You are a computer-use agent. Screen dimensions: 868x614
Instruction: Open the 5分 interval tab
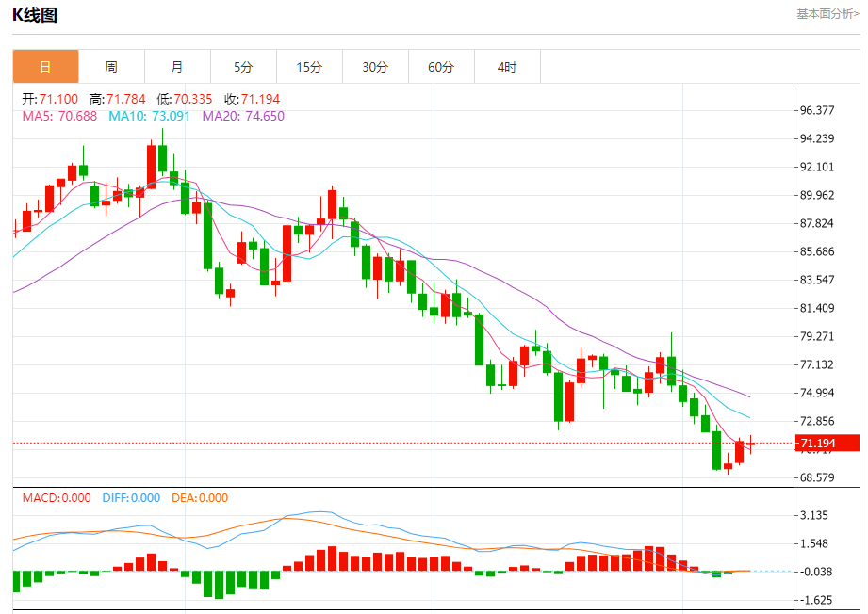[x=243, y=67]
